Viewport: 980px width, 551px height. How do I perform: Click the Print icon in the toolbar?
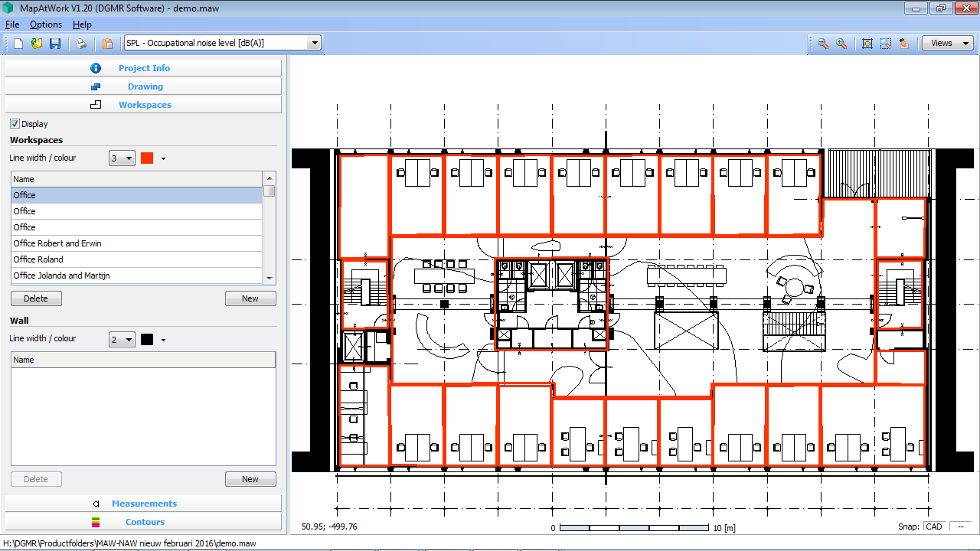pyautogui.click(x=80, y=44)
